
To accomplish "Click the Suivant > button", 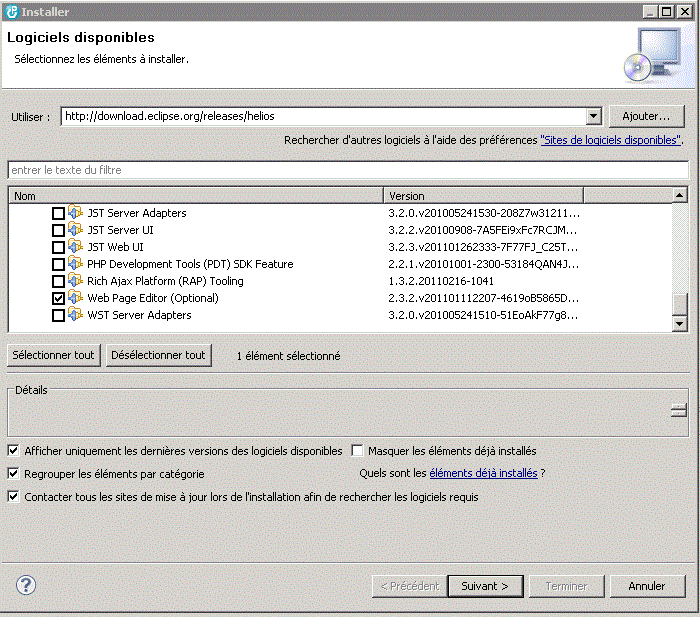I will tap(485, 586).
